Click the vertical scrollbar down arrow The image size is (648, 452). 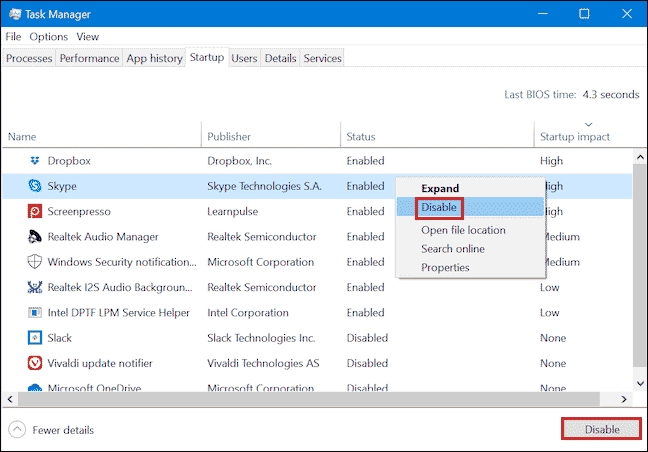coord(640,383)
